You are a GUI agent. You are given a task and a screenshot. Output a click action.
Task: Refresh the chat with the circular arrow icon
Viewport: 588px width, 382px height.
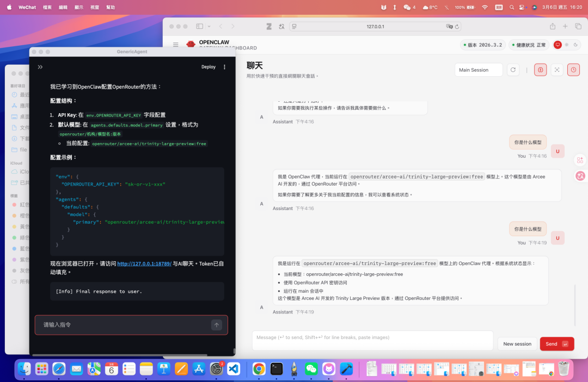coord(513,70)
